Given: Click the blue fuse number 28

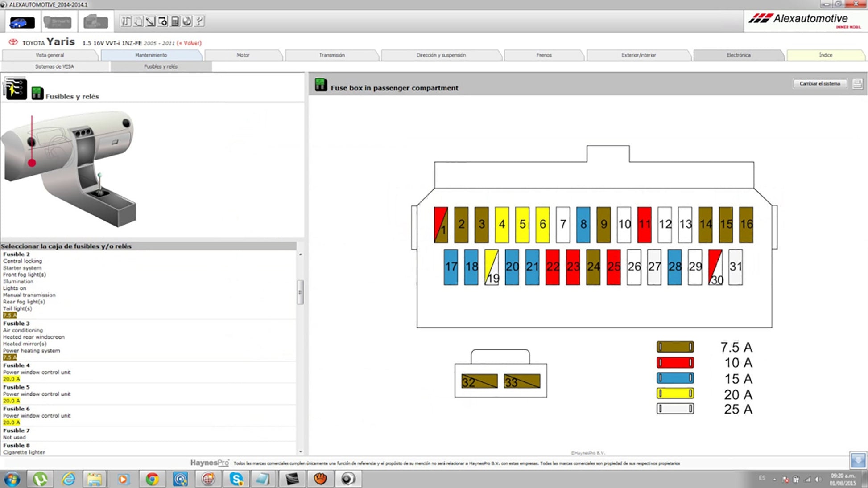Looking at the screenshot, I should pos(674,267).
